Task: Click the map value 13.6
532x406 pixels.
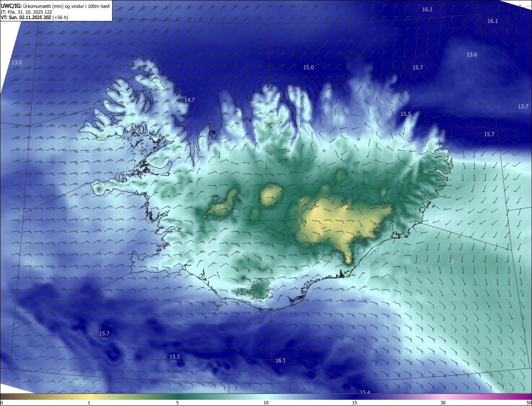Action: (472, 55)
